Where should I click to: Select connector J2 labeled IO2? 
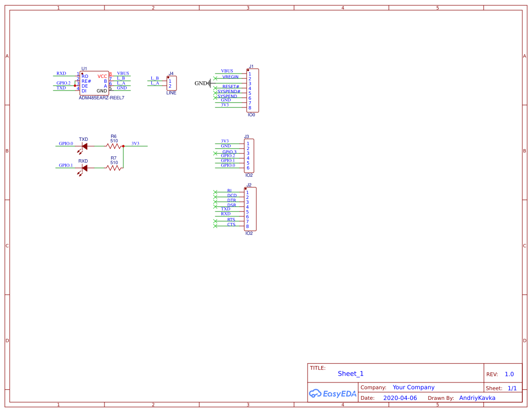250,209
